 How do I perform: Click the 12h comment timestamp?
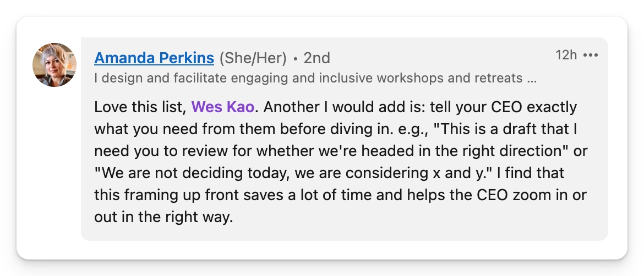[566, 56]
